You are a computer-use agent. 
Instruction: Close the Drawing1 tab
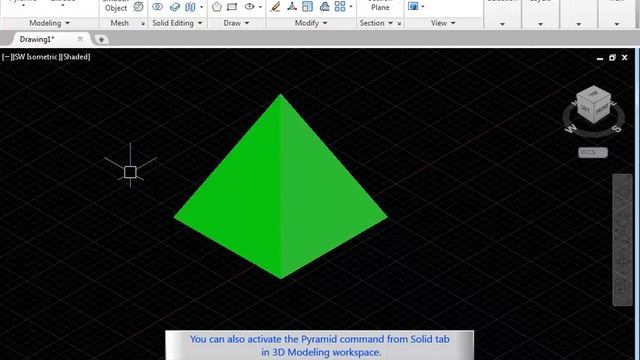tap(80, 39)
